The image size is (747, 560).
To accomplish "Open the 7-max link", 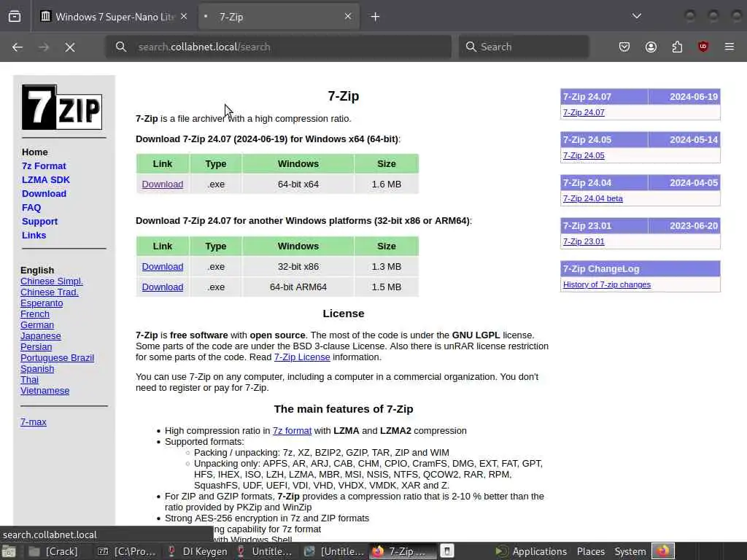I will [34, 422].
